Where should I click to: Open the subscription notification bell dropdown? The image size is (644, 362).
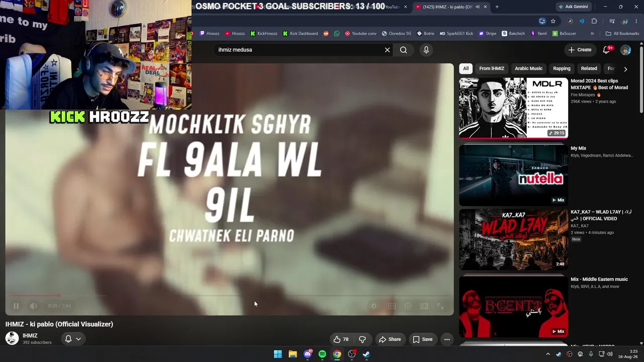pyautogui.click(x=73, y=339)
